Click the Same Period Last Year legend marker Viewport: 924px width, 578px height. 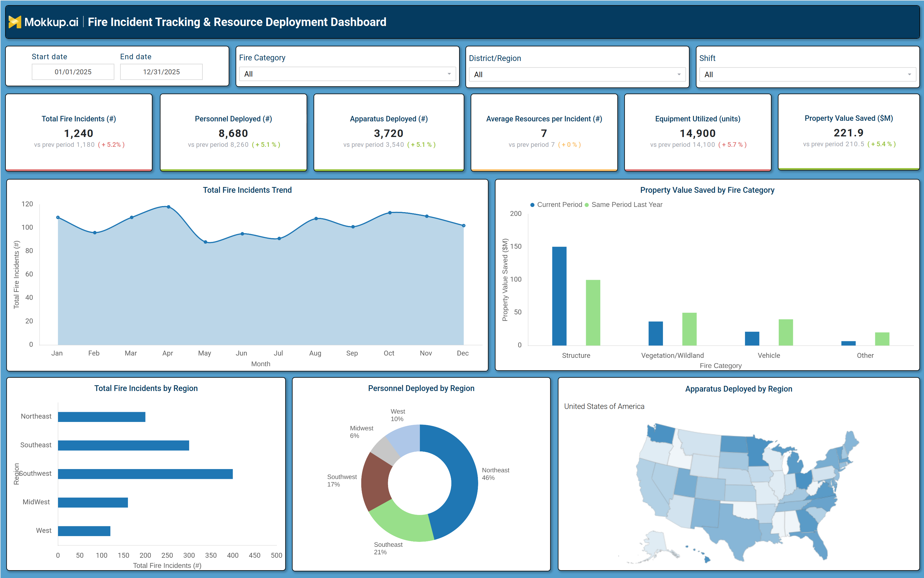coord(586,205)
